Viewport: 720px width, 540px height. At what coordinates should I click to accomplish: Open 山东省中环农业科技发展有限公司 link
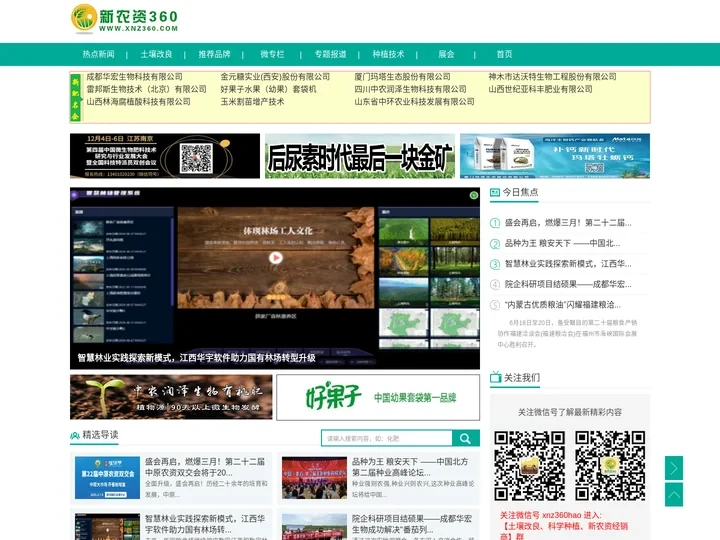point(414,101)
